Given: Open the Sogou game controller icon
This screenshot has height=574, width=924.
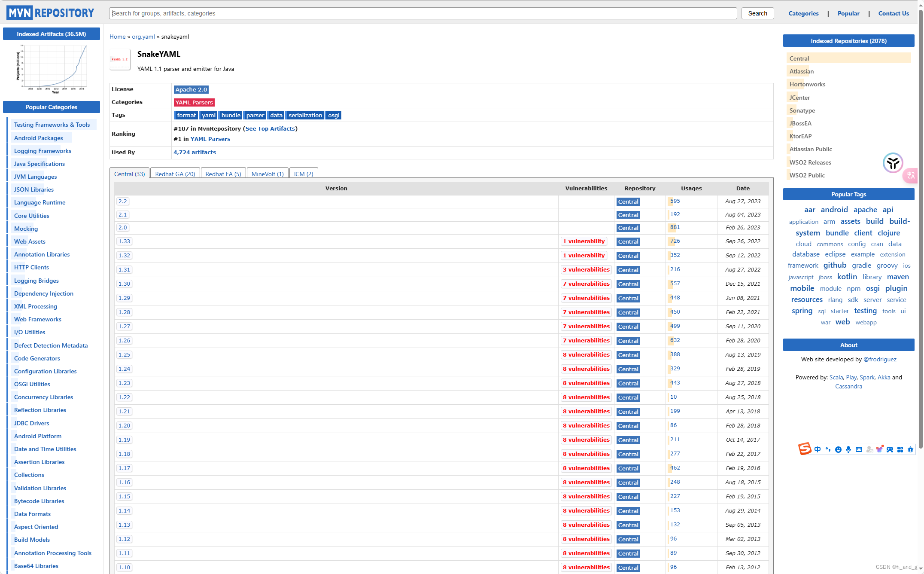Looking at the screenshot, I should click(x=890, y=449).
